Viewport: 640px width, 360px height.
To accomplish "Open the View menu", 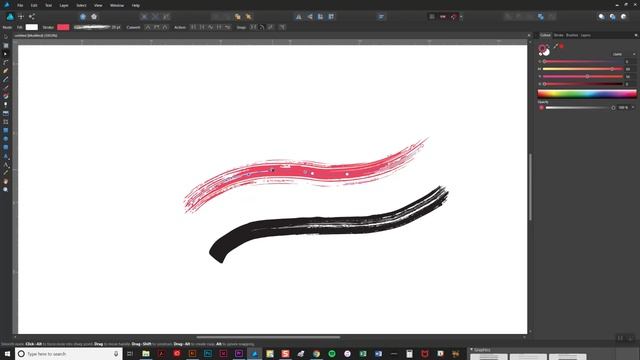I will (x=98, y=5).
